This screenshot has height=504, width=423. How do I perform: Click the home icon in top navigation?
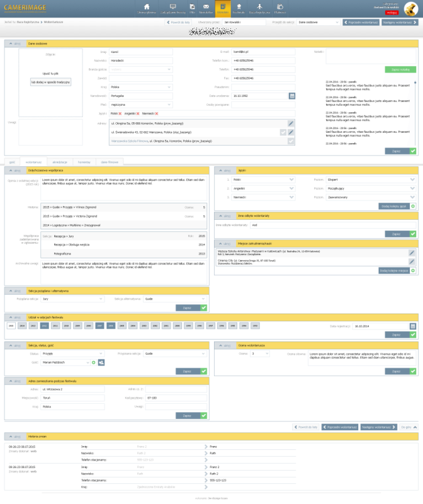point(147,7)
